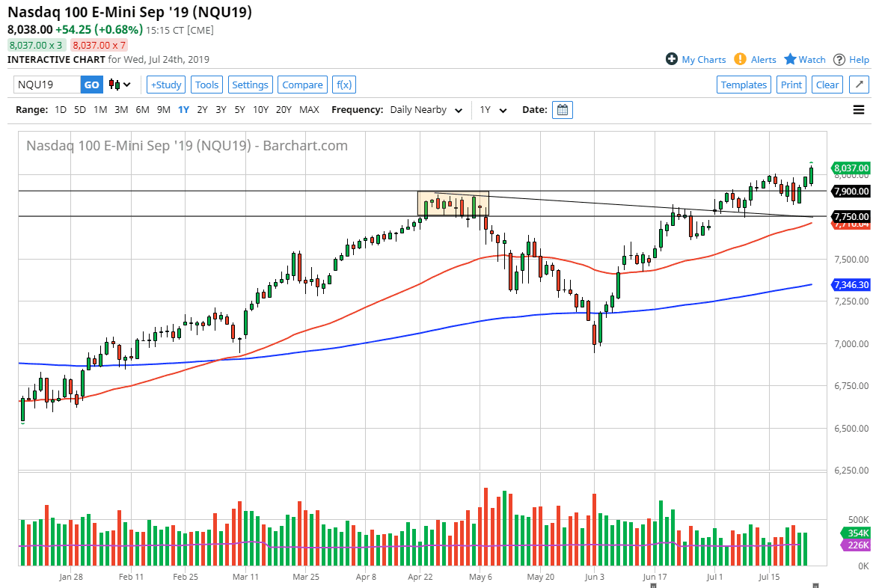Click inside the NQU19 symbol field
Screen dimensions: 876x588
[45, 85]
